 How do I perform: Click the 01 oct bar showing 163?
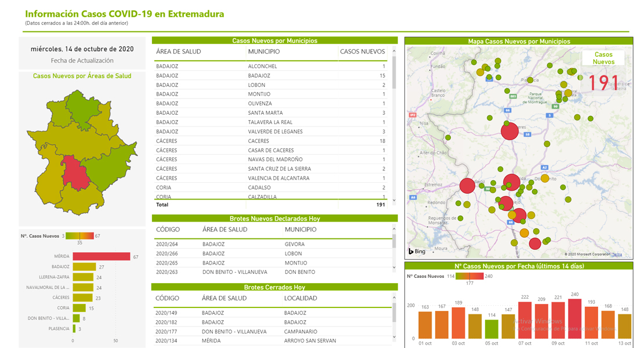425,325
